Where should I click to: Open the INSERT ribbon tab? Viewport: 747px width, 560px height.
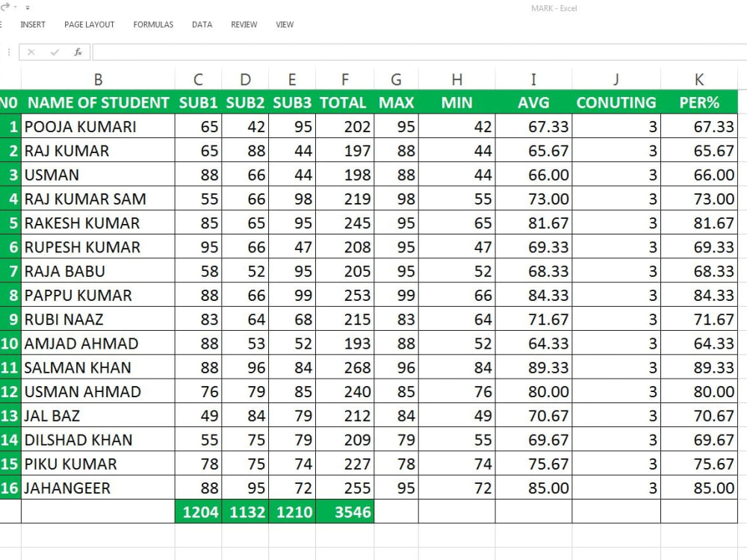[x=33, y=25]
